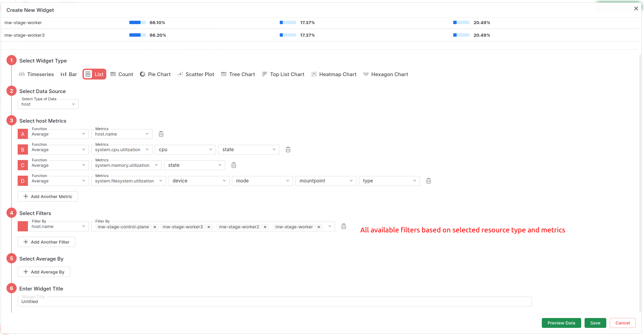Open the cpu dropdown in row B
Screen dimensions: 644x335
click(x=185, y=149)
